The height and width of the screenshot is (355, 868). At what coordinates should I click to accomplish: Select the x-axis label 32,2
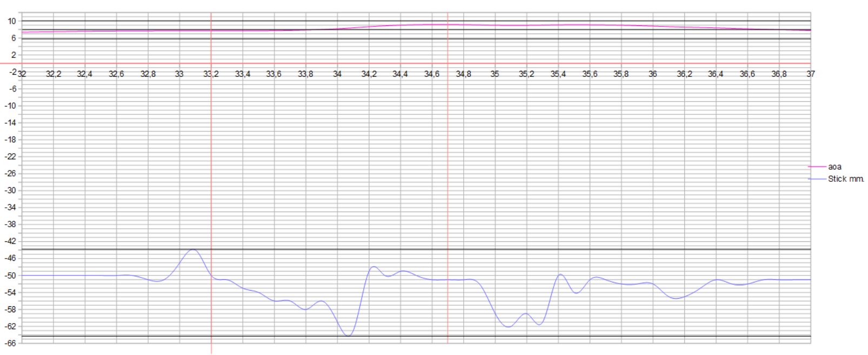54,74
